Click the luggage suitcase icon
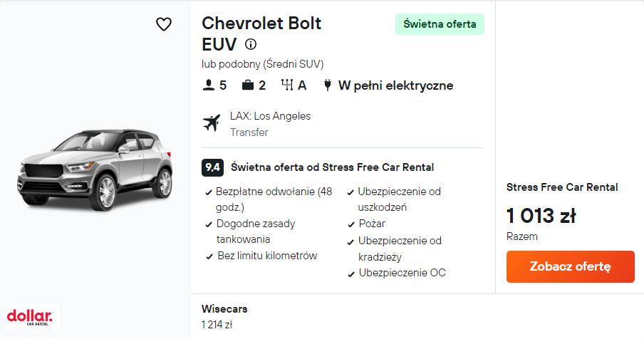 pyautogui.click(x=248, y=85)
